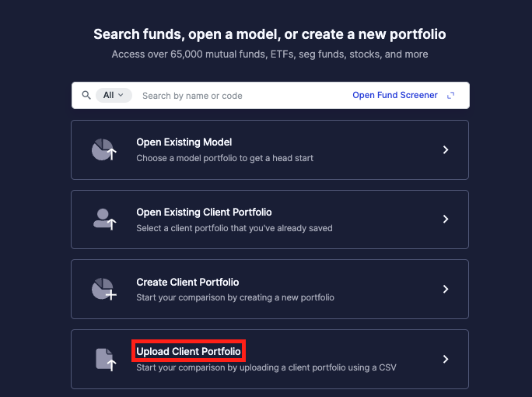Image resolution: width=532 pixels, height=397 pixels.
Task: Click the magnifying glass search icon
Action: click(x=86, y=95)
